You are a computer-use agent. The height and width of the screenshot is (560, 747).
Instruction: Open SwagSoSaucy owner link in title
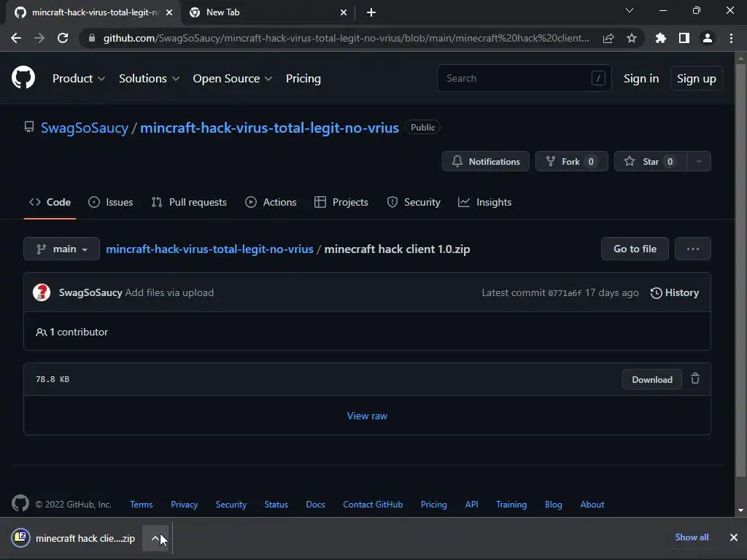point(85,128)
